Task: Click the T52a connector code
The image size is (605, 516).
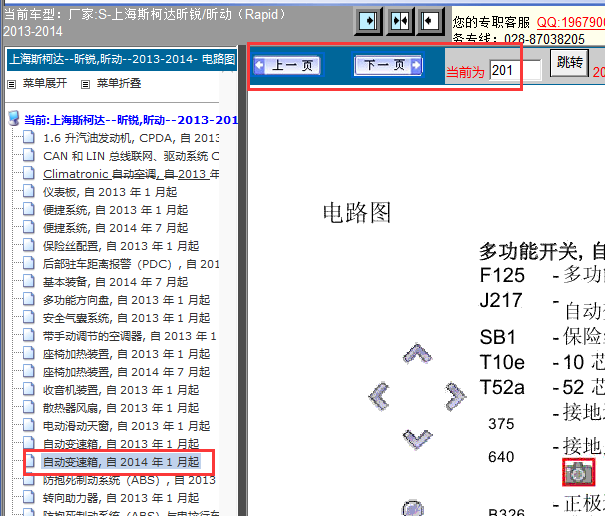Action: 502,387
